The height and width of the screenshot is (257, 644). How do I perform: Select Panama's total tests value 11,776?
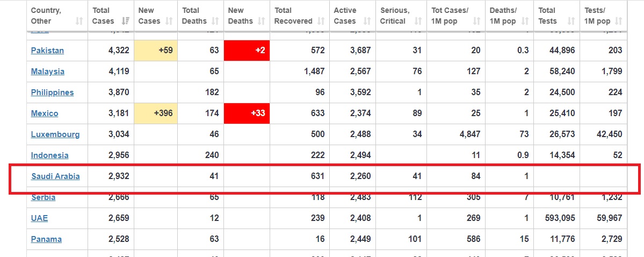(x=561, y=239)
